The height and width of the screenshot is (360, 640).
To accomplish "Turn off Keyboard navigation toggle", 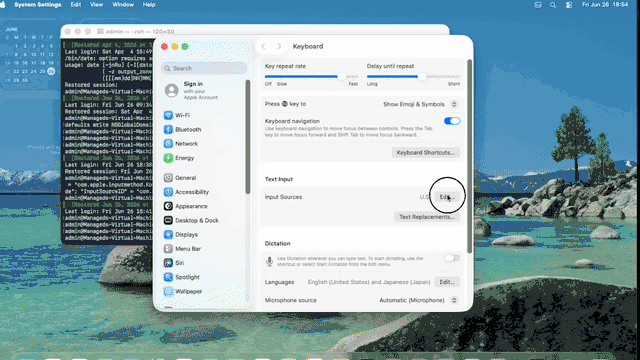I will coord(452,121).
